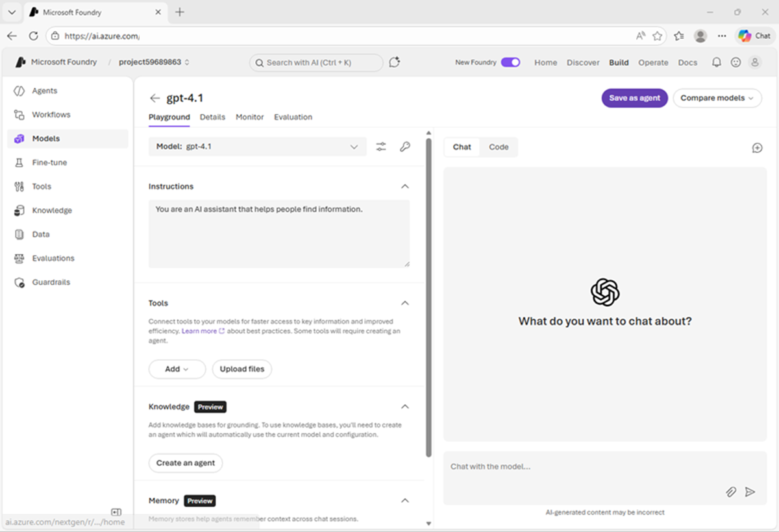The height and width of the screenshot is (532, 779).
Task: Click the key icon beside model selector
Action: point(405,147)
